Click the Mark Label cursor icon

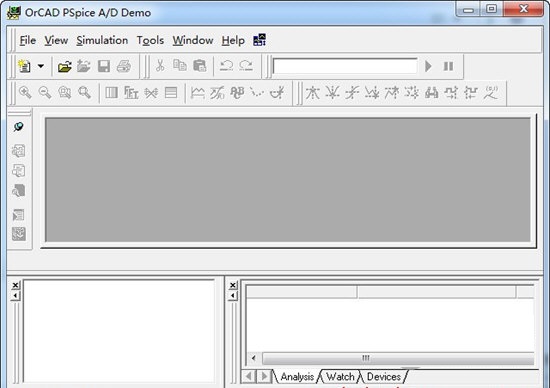491,93
